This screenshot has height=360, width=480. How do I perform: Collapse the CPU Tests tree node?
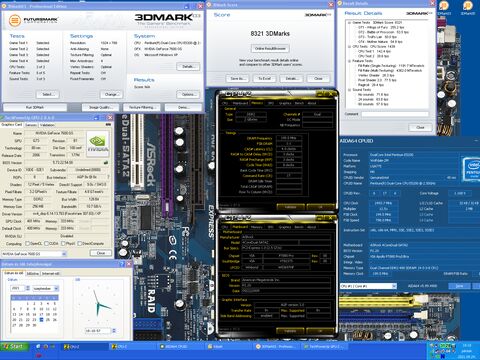350,47
